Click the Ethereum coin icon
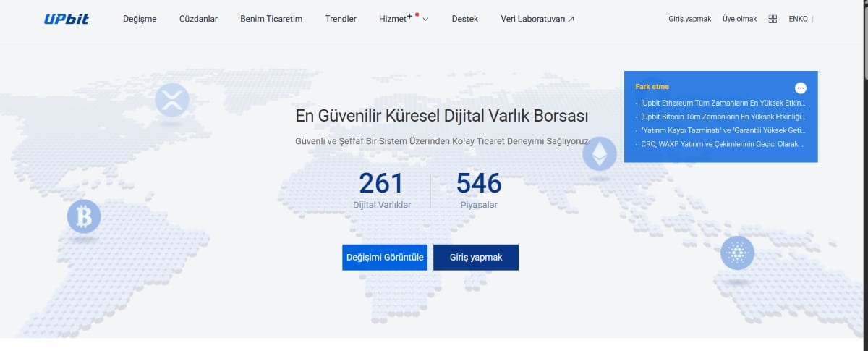868x351 pixels. (600, 153)
